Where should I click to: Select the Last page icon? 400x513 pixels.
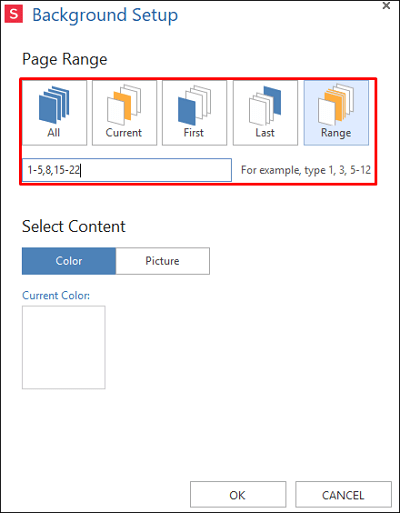(265, 113)
